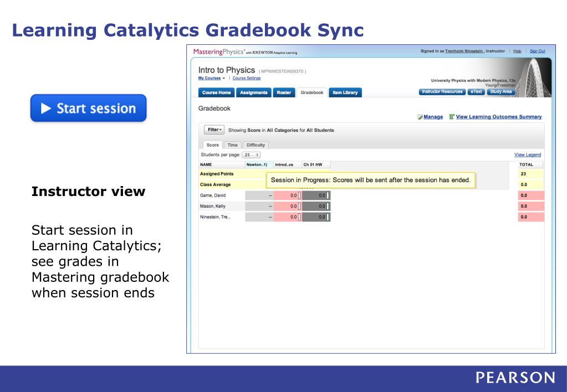Click the Session in Progress notice
The image size is (567, 392).
[x=371, y=180]
